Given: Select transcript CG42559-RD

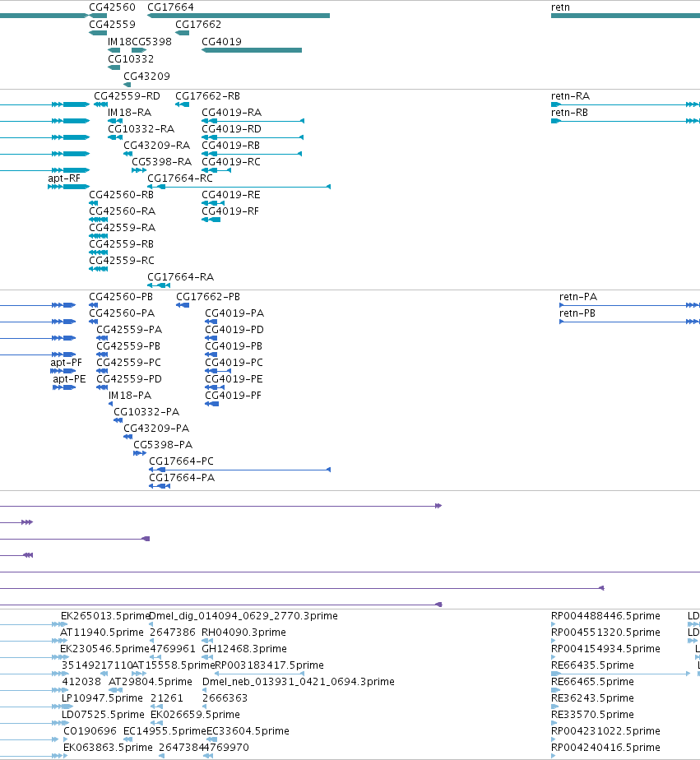Looking at the screenshot, I should [127, 96].
